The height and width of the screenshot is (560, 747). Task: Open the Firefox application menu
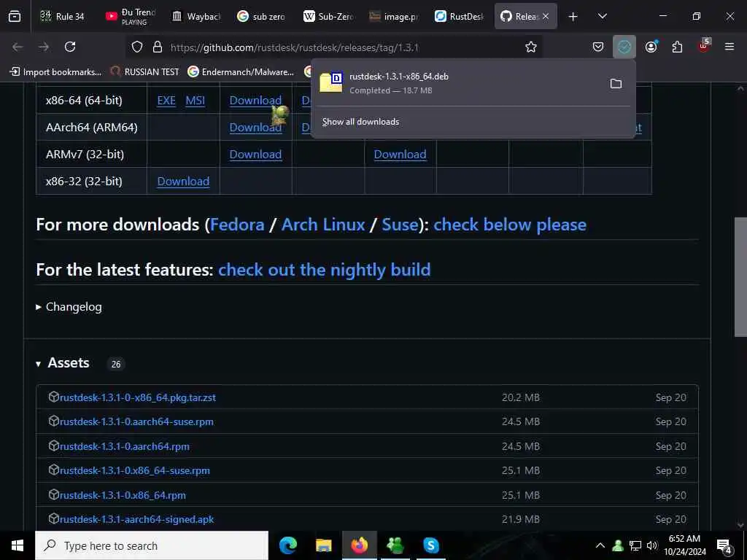[729, 47]
